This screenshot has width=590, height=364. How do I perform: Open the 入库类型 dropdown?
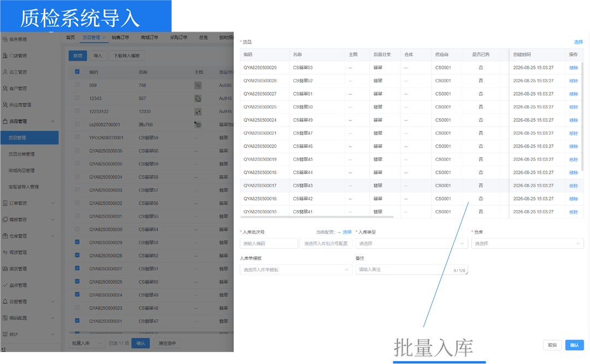pyautogui.click(x=412, y=244)
